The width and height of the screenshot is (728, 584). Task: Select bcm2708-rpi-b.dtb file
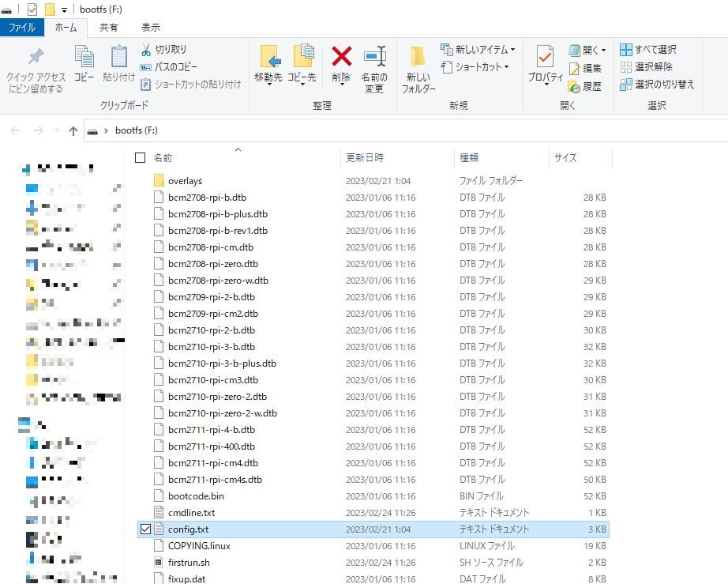[373, 198]
